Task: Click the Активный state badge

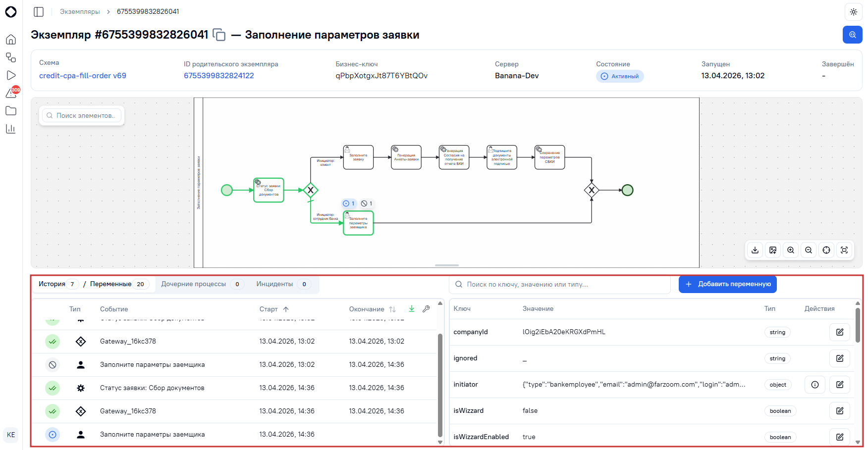Action: [619, 76]
